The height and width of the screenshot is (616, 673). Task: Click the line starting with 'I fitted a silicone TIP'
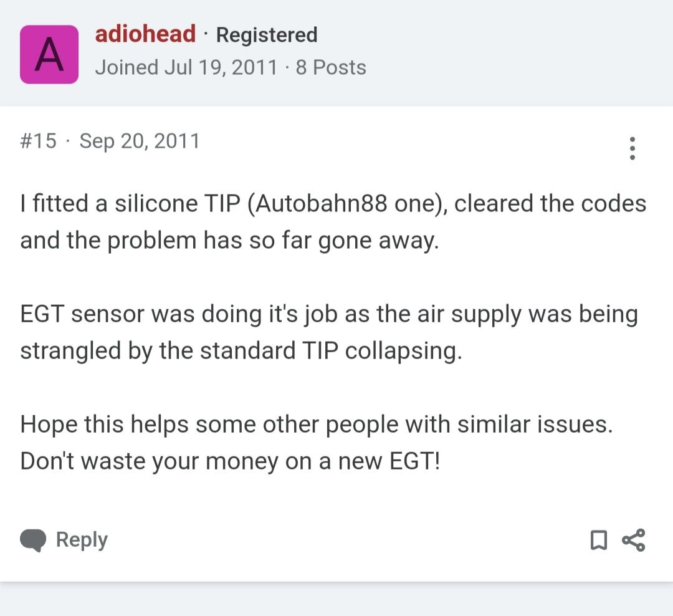(333, 204)
